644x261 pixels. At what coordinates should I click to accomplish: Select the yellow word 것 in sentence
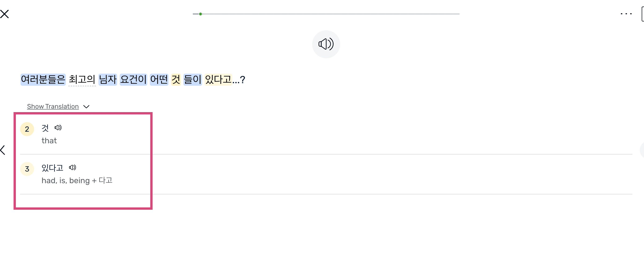click(x=176, y=80)
